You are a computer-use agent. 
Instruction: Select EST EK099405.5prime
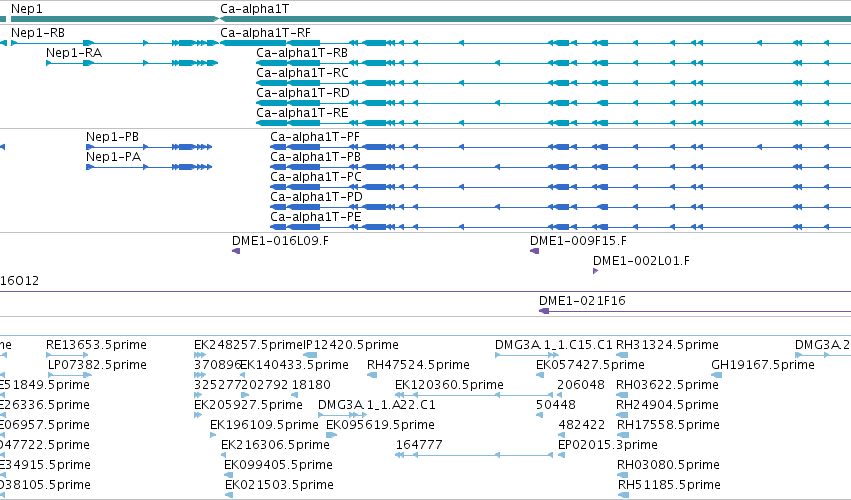278,466
